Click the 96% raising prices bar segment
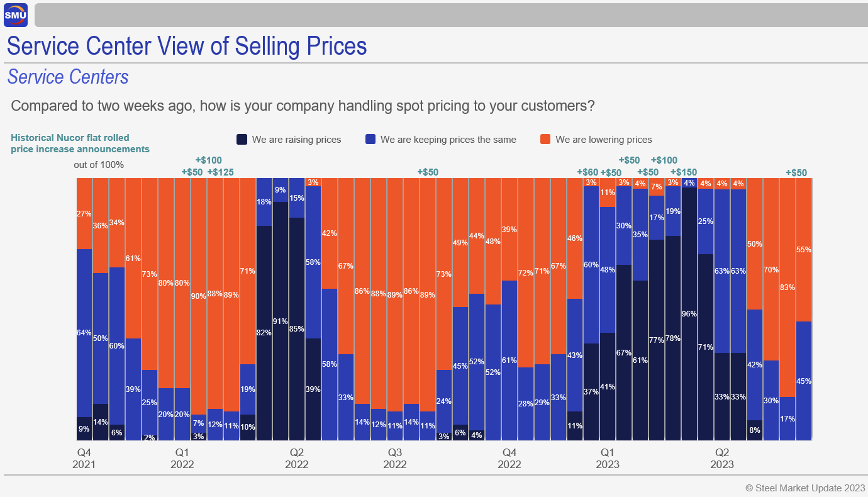Screen dimensions: 868x497 pyautogui.click(x=689, y=313)
